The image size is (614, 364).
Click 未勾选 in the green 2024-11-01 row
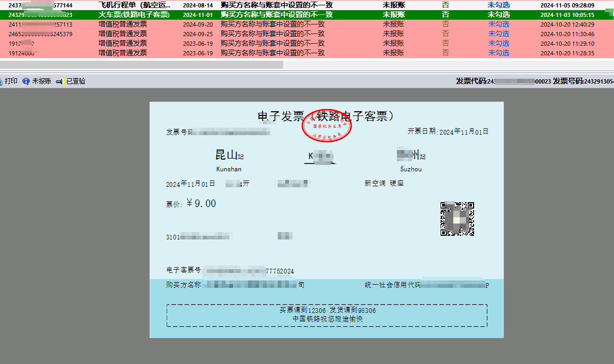pos(499,14)
